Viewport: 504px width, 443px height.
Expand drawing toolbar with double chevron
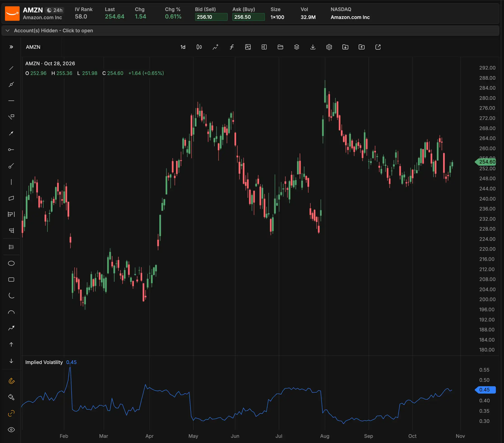click(x=11, y=47)
